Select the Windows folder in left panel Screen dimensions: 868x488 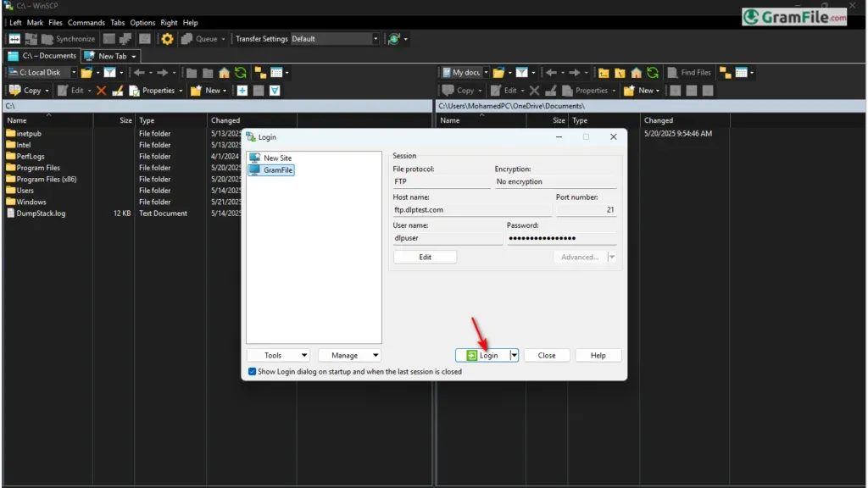(x=26, y=202)
